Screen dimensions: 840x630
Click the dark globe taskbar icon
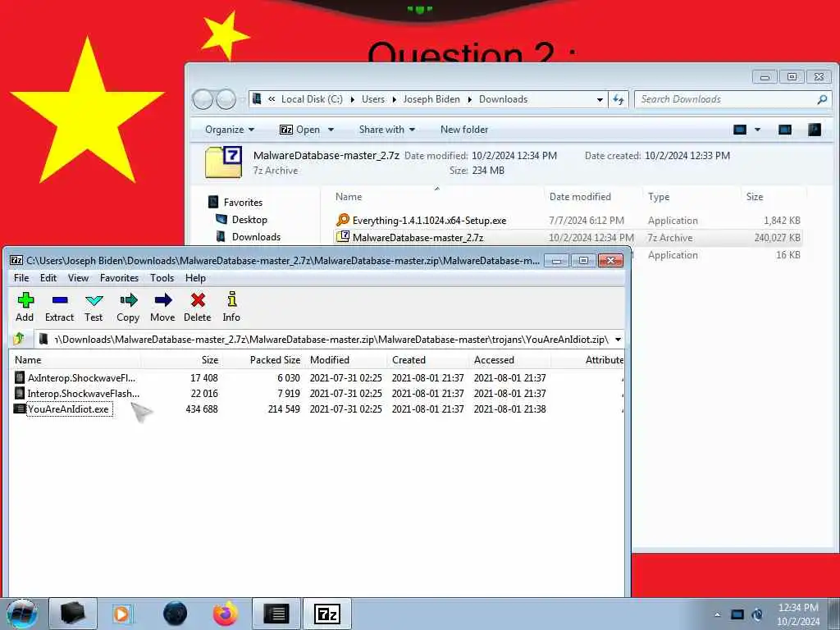(x=175, y=614)
